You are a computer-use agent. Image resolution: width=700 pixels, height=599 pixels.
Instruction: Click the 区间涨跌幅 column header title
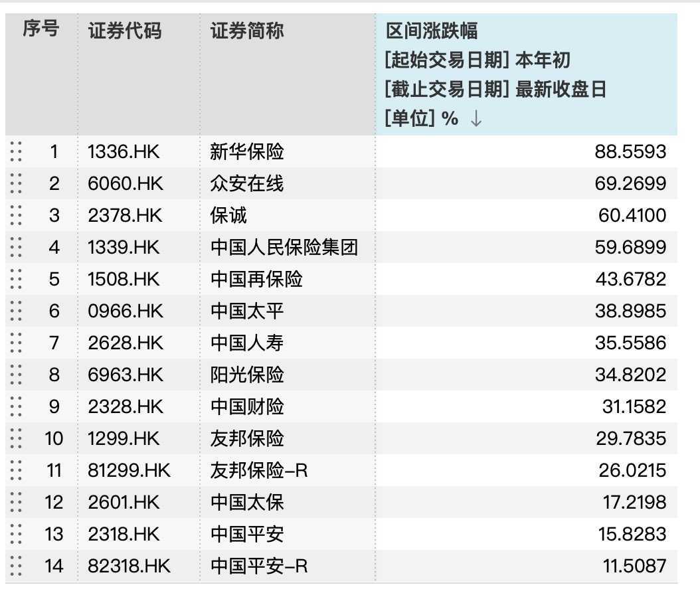pyautogui.click(x=432, y=31)
